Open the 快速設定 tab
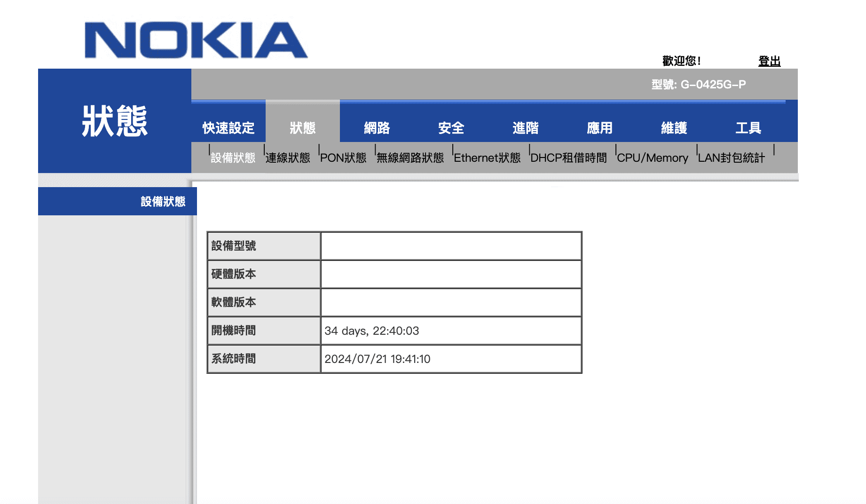Screen dimensions: 866x504 (228, 127)
